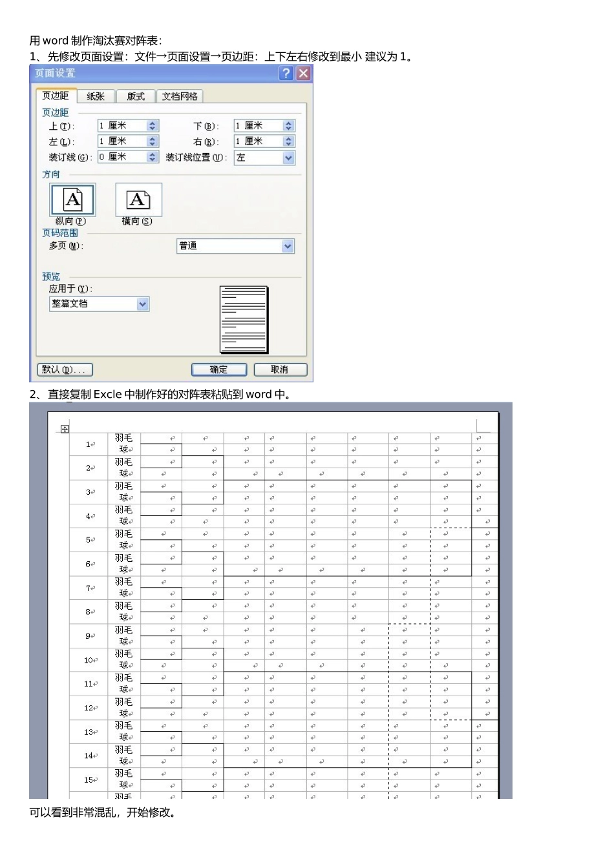Image resolution: width=614 pixels, height=868 pixels.
Task: Switch to the 版式 tab
Action: pyautogui.click(x=136, y=96)
